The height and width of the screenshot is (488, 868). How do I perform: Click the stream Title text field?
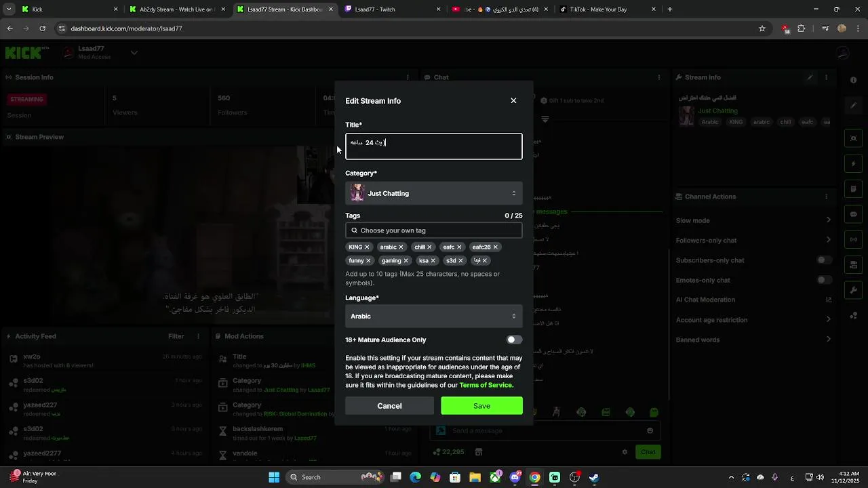(x=434, y=146)
